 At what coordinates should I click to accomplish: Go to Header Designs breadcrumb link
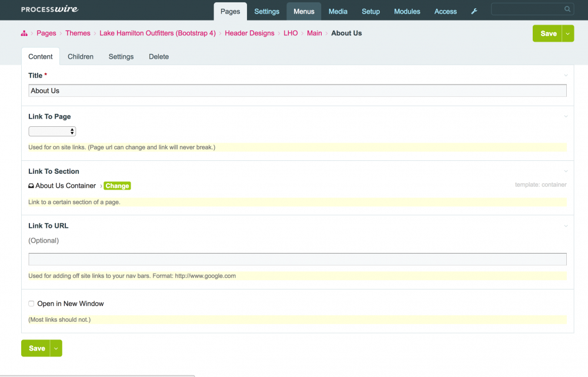(249, 33)
